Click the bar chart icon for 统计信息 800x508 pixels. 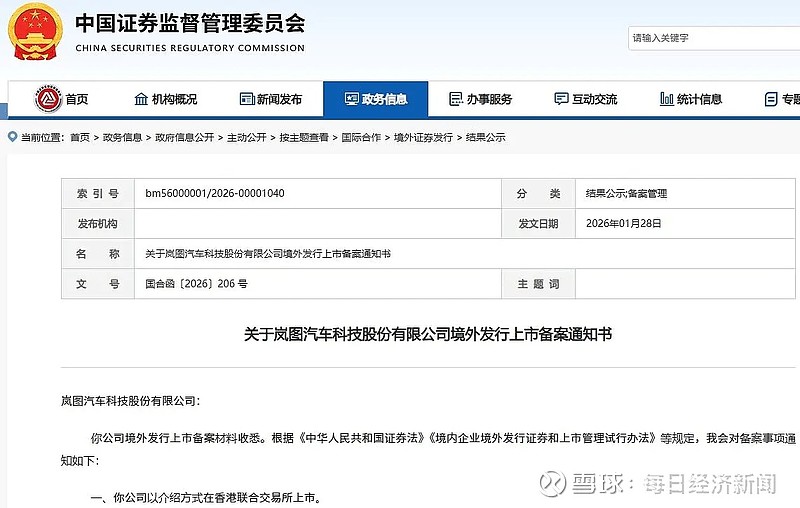pos(666,99)
